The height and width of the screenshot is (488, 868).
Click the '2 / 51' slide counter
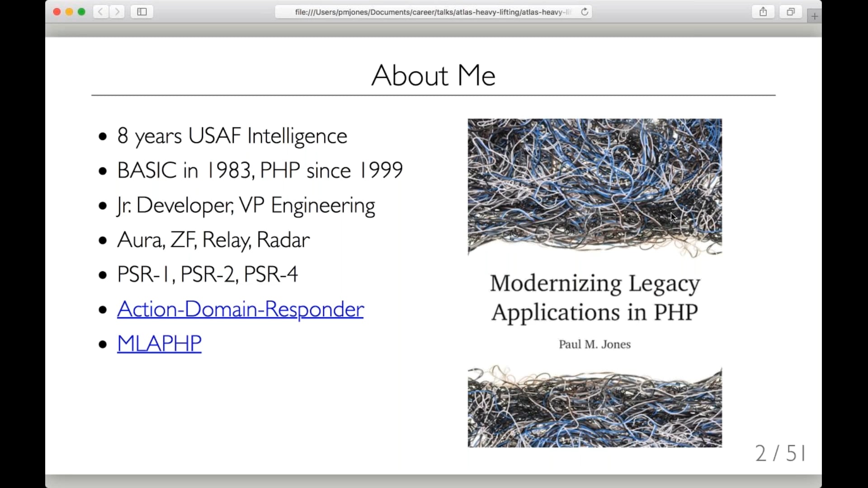click(x=781, y=453)
